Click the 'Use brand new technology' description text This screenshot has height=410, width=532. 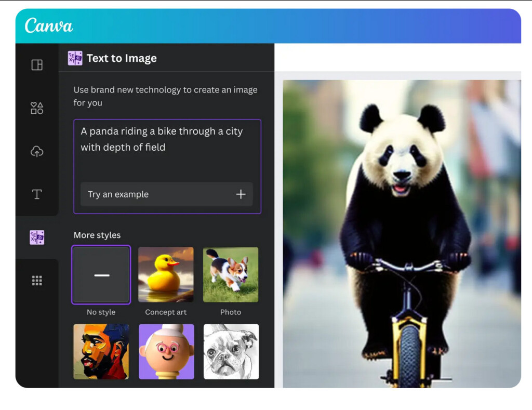pyautogui.click(x=166, y=96)
